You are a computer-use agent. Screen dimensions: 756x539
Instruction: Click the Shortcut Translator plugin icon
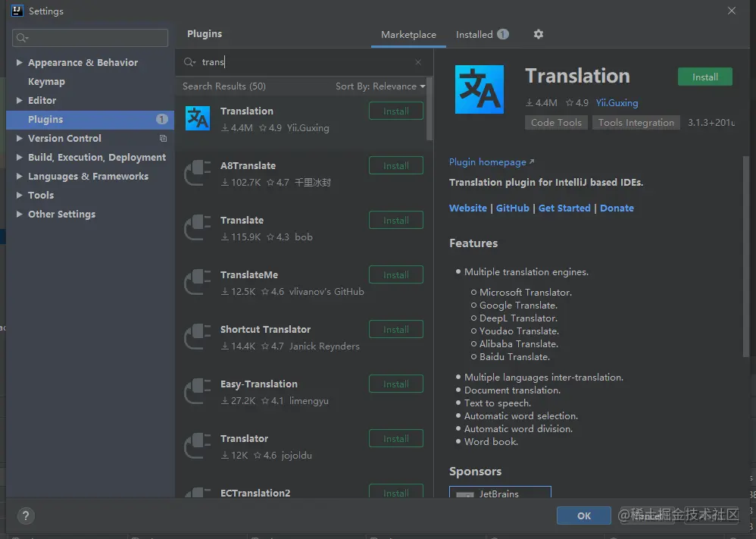click(x=198, y=337)
